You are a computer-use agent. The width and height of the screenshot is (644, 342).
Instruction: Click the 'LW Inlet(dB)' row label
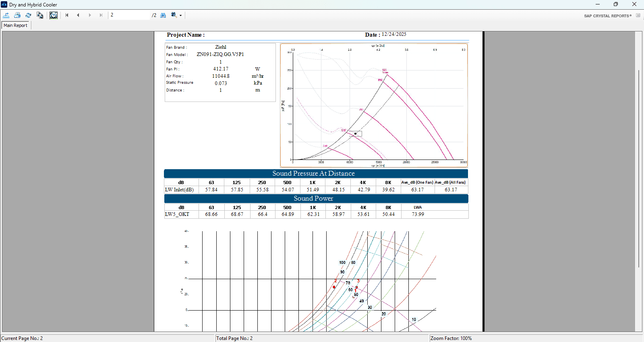179,190
